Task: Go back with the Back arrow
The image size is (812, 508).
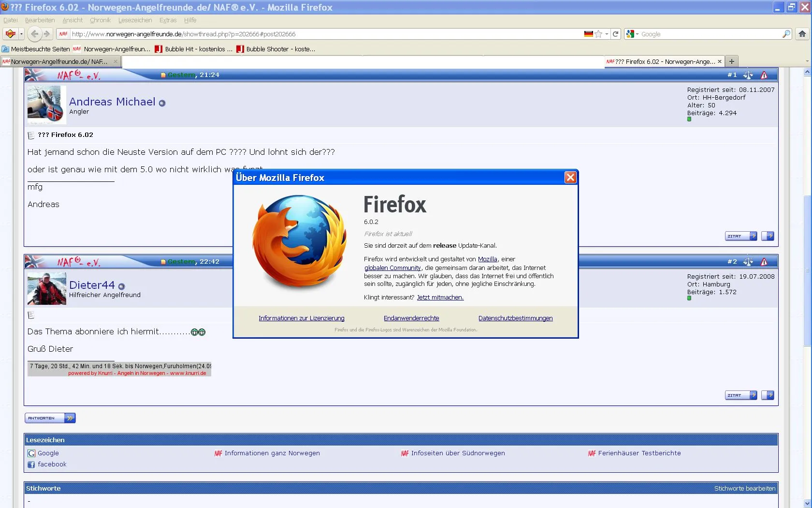Action: click(34, 34)
